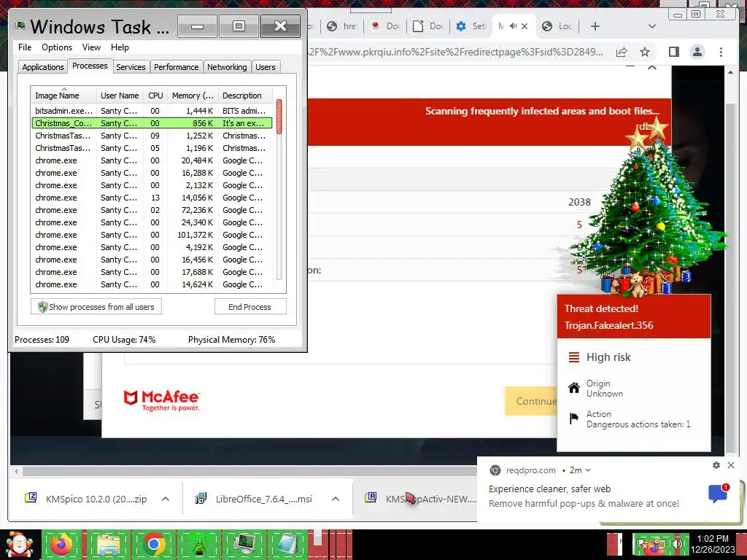Click 'Threat detected!' alert header

pos(601,308)
